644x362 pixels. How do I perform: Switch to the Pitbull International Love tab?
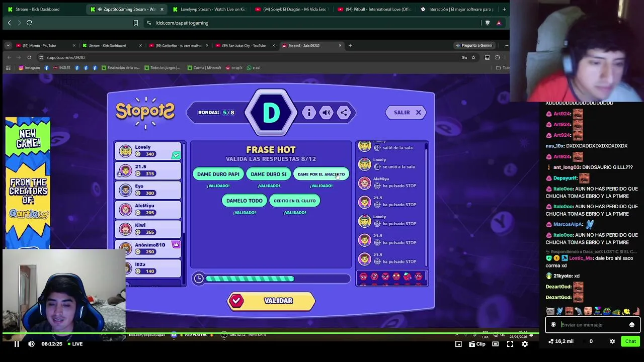tap(374, 9)
